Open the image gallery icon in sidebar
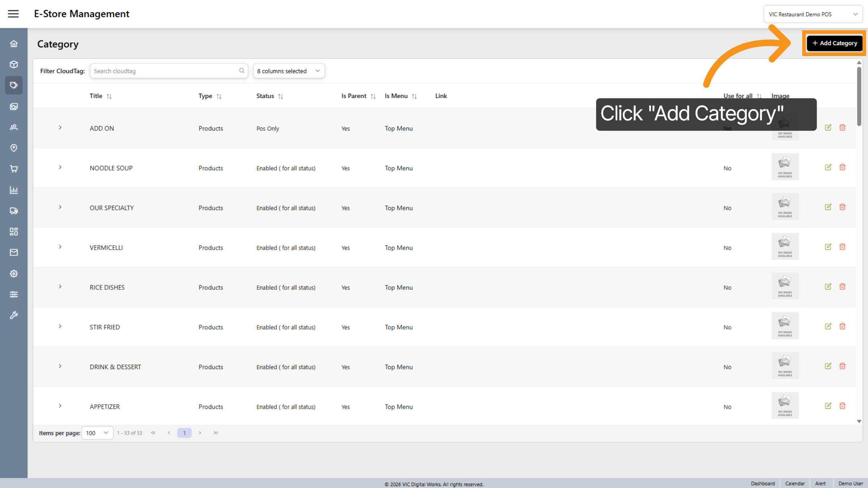The image size is (868, 488). click(x=14, y=106)
